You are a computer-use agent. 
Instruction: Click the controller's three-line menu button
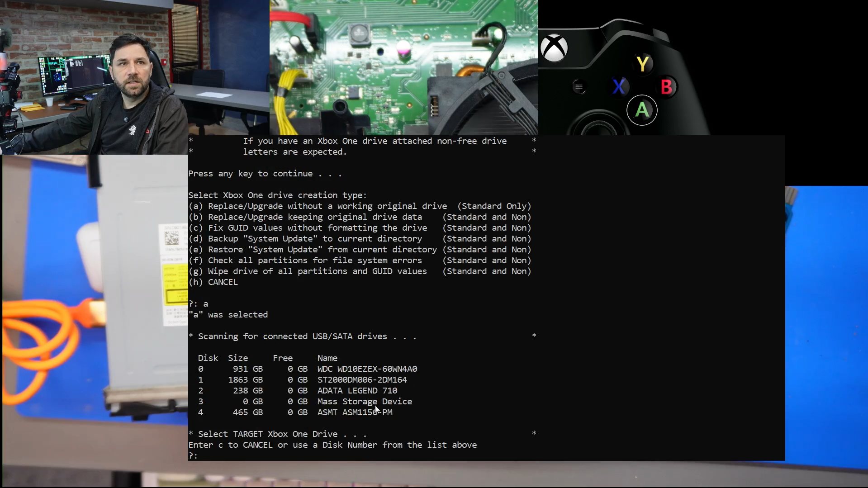tap(579, 87)
